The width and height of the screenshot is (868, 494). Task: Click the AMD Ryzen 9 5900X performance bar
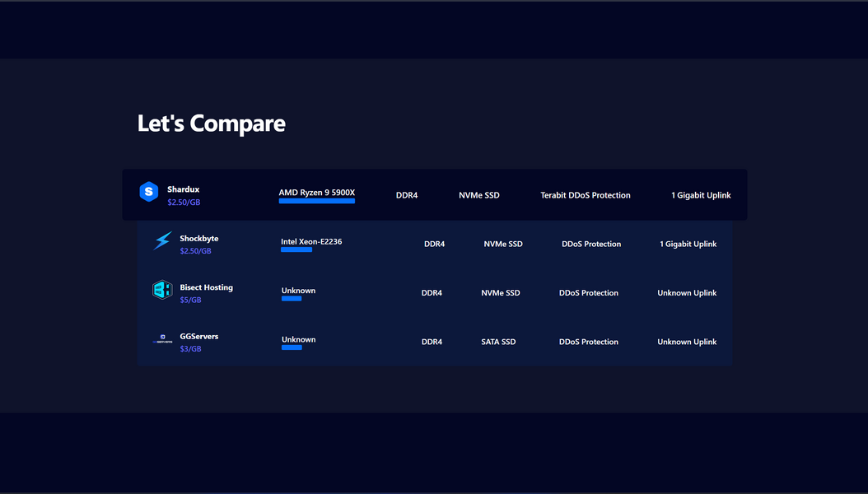click(316, 201)
